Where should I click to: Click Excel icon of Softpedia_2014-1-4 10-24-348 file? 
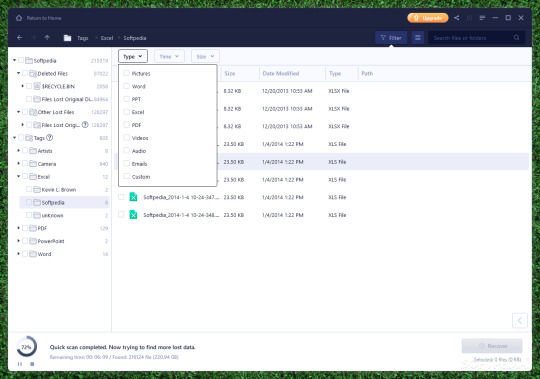[133, 215]
